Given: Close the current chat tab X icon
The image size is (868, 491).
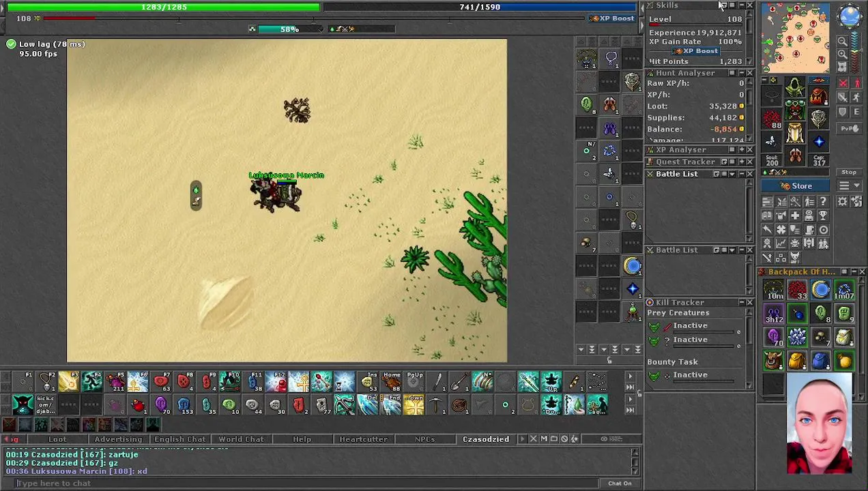Looking at the screenshot, I should click(533, 438).
